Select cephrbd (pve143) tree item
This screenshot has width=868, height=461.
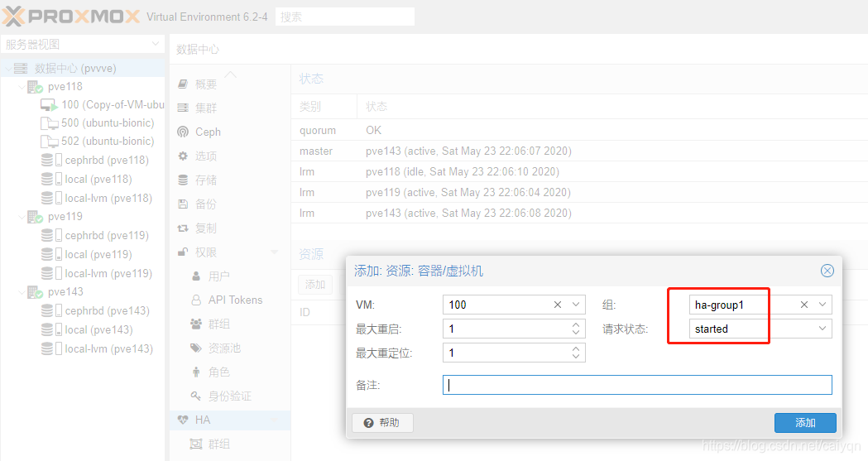pyautogui.click(x=108, y=311)
